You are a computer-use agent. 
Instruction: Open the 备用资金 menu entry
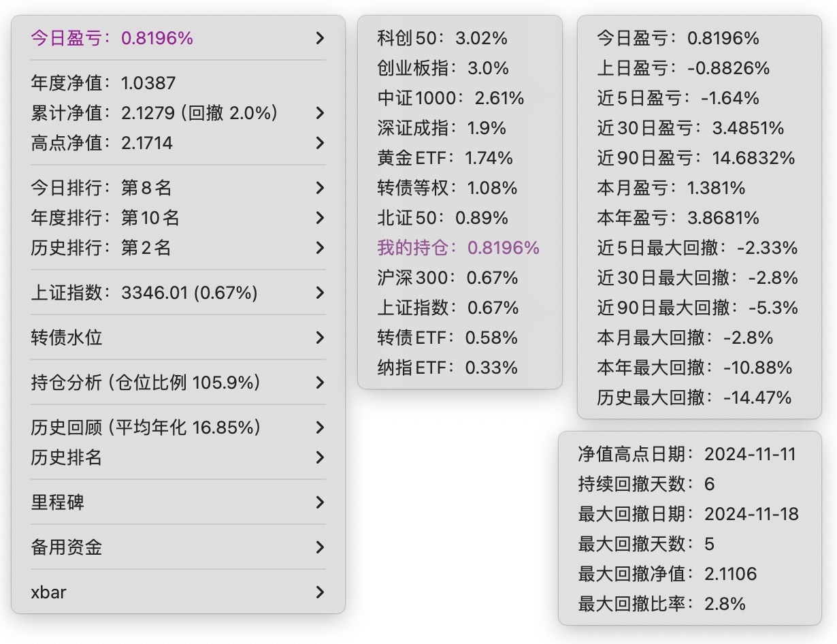[x=67, y=547]
